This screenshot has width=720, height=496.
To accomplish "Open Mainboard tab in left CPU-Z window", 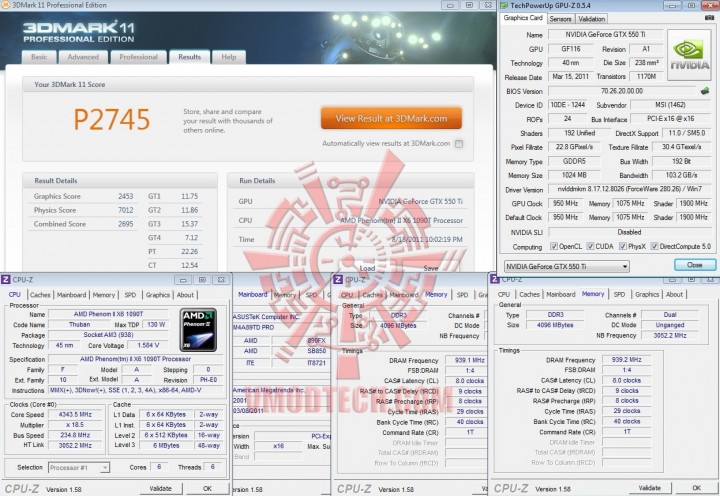I will click(71, 295).
